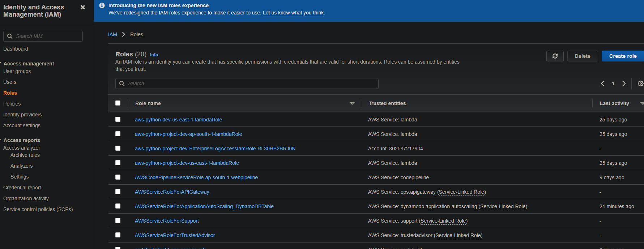Image resolution: width=644 pixels, height=249 pixels.
Task: Select the checkbox for AWSServiceRoleForSupport
Action: (118, 220)
